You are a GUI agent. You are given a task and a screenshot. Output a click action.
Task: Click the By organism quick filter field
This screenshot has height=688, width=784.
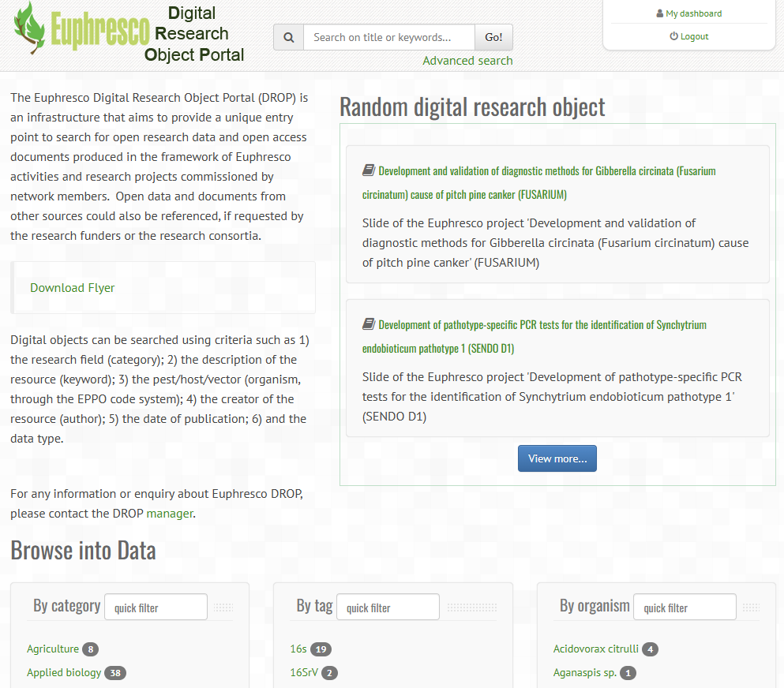[x=685, y=608]
